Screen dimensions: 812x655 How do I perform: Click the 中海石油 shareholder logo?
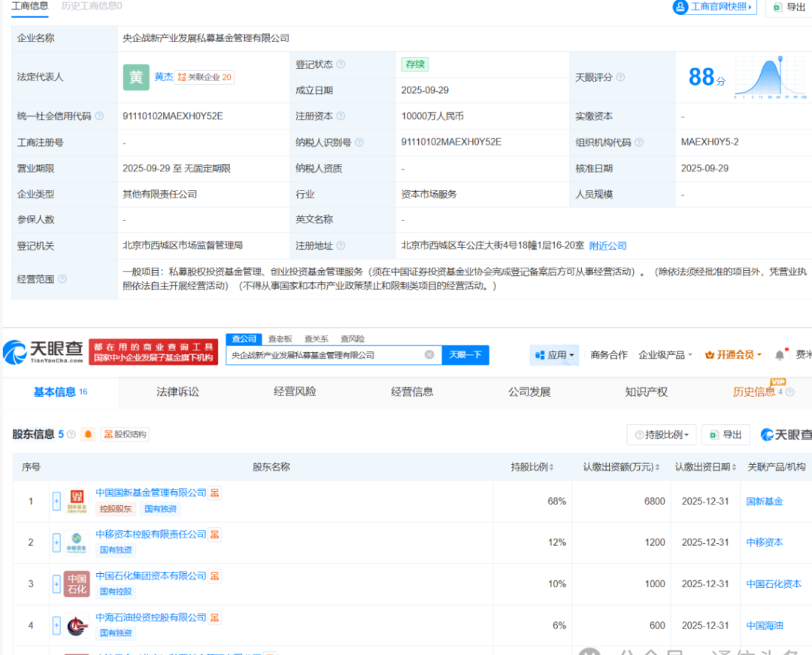pos(77,626)
